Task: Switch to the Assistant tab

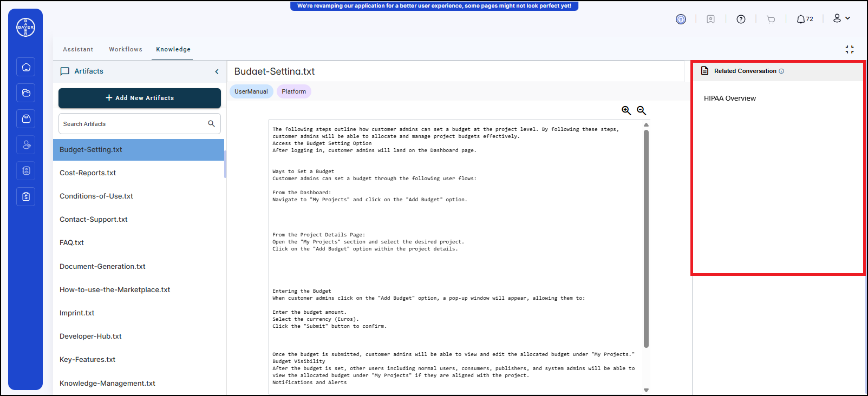Action: click(x=78, y=49)
